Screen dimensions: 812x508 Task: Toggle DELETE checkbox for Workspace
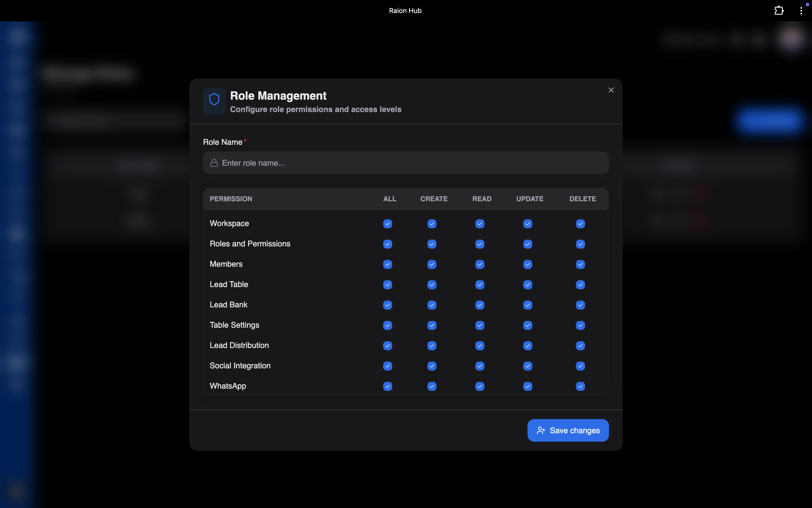point(581,224)
